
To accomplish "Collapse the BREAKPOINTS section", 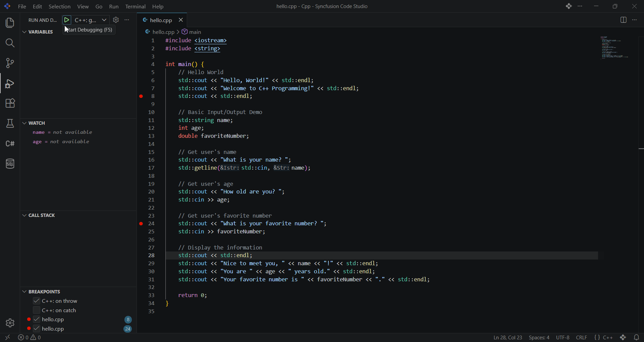I will coord(41,292).
